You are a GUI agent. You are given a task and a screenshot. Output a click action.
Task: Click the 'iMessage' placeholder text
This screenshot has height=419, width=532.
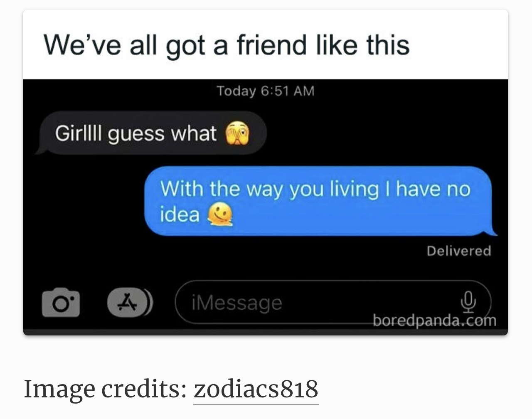pos(236,303)
